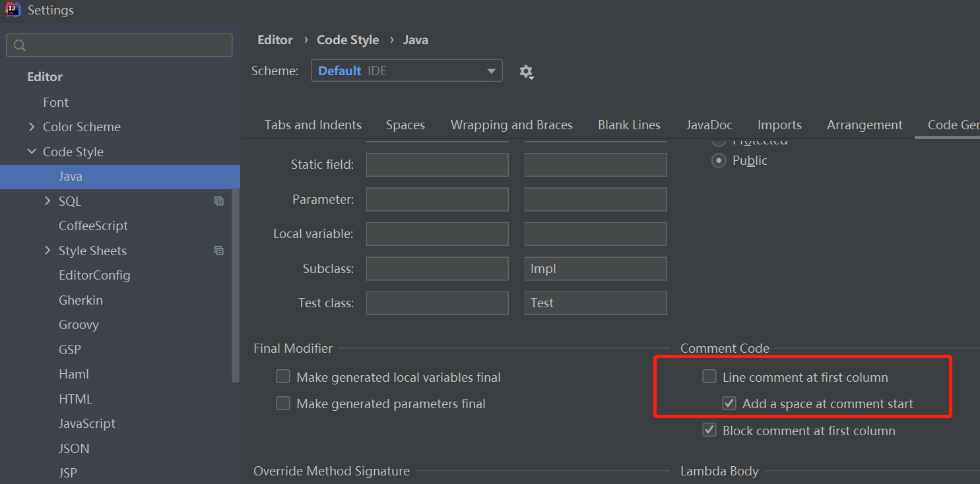980x484 pixels.
Task: Expand the SQL node
Action: coord(48,200)
